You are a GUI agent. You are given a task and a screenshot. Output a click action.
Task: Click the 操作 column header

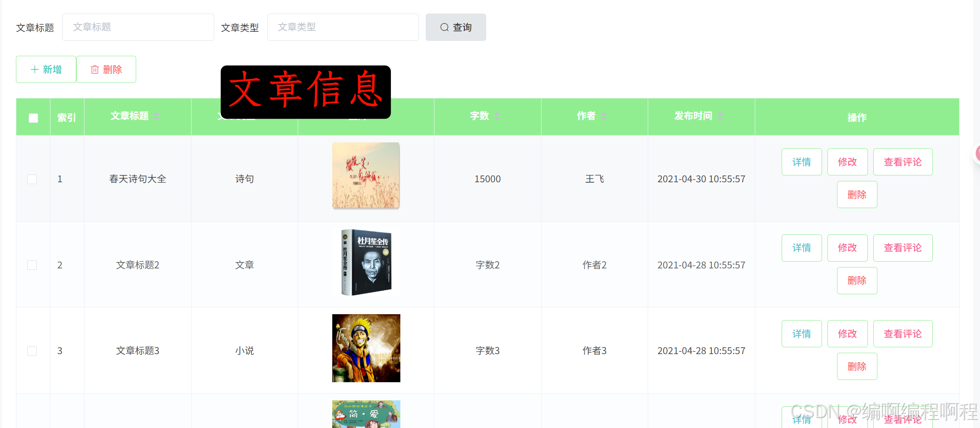857,117
